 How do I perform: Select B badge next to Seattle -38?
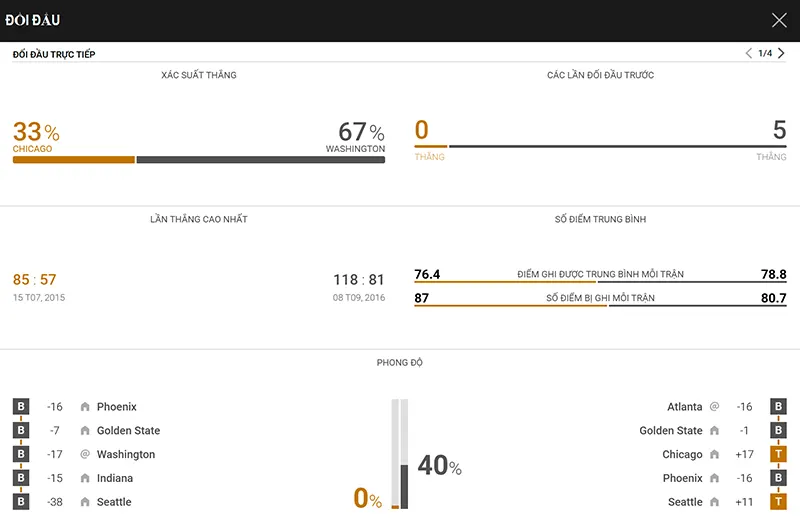(x=21, y=502)
